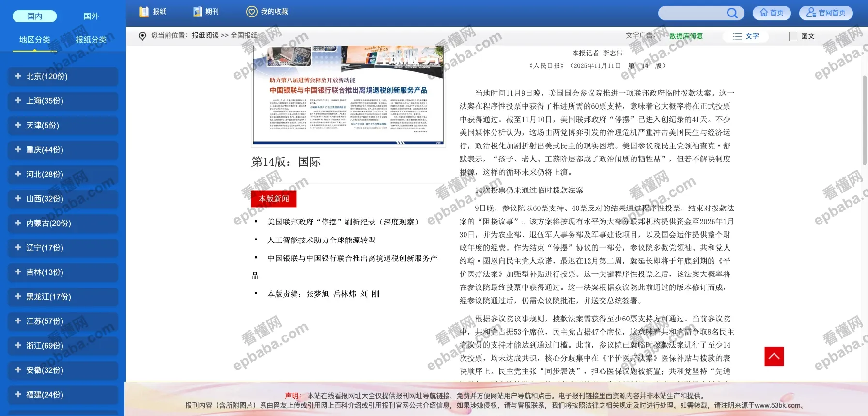The width and height of the screenshot is (868, 416).
Task: Click the newspaper page 14 thumbnail
Action: click(348, 95)
